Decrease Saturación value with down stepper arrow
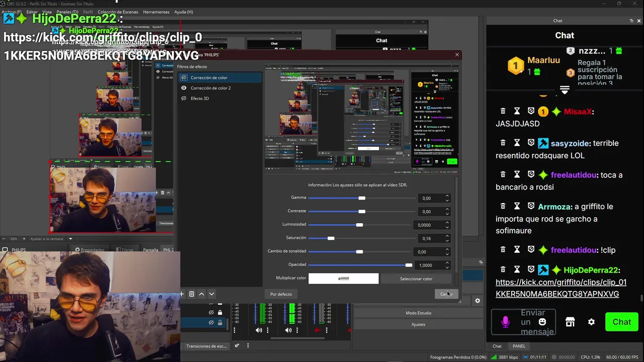 [x=447, y=241]
